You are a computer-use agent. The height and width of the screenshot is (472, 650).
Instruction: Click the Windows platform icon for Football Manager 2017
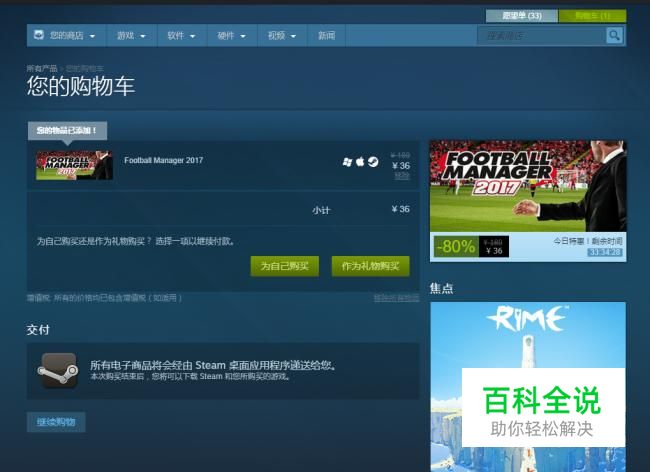(347, 162)
